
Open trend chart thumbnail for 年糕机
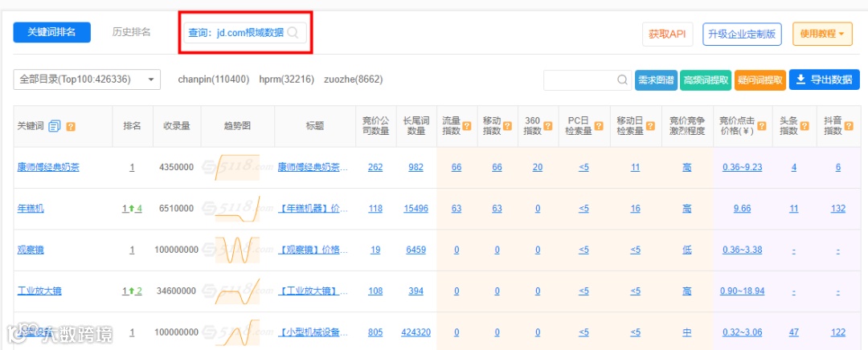tap(237, 209)
